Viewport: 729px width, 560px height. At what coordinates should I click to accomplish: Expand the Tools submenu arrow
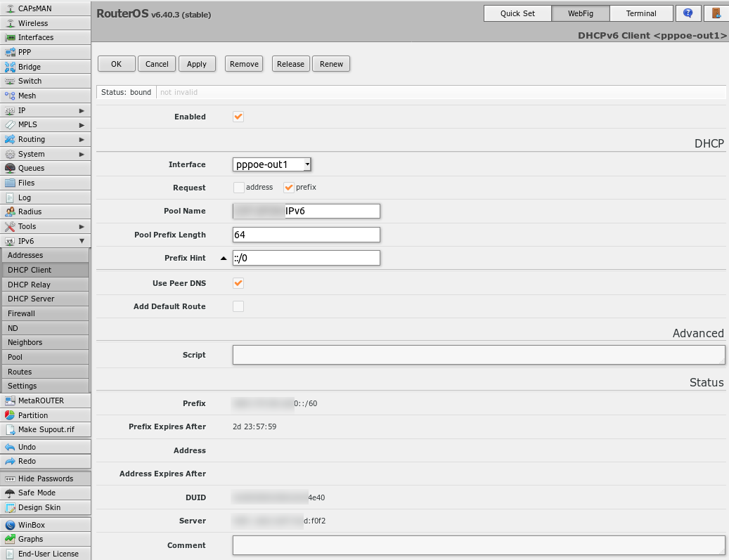pos(82,227)
